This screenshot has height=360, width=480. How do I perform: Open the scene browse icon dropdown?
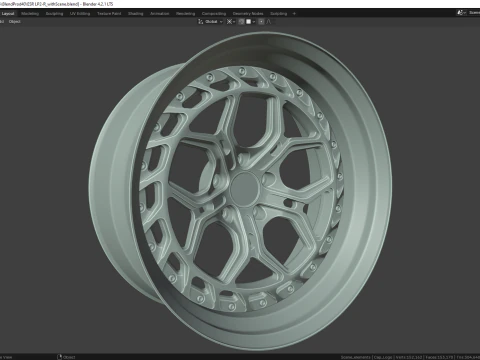click(x=461, y=13)
